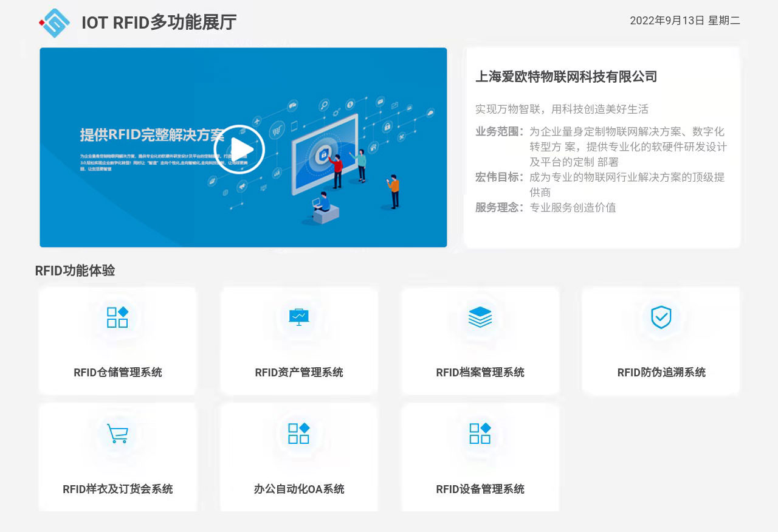Click the 业务范围 label
This screenshot has width=778, height=532.
500,131
